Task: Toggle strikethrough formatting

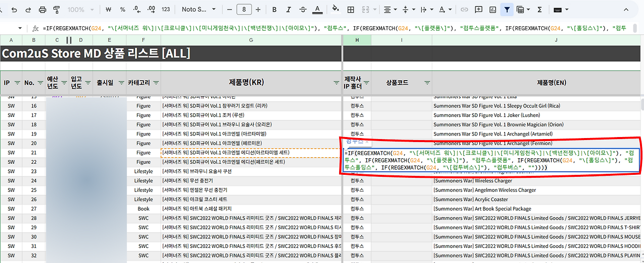Action: [302, 10]
